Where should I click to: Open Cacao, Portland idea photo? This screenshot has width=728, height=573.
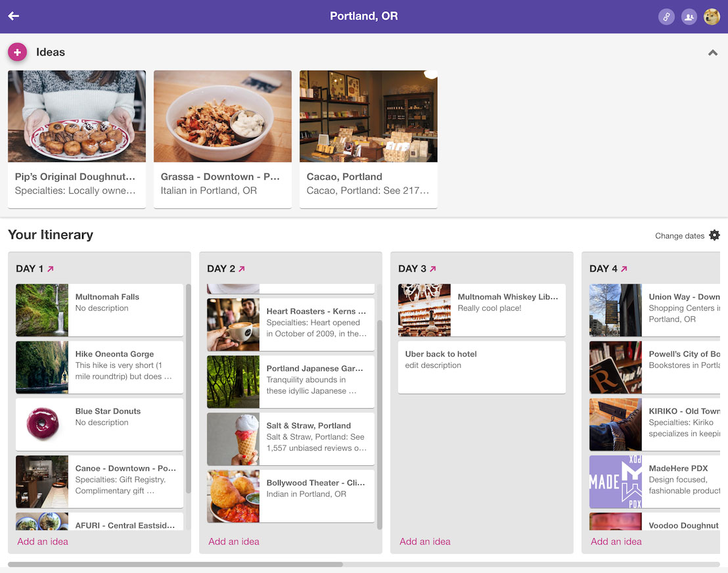(368, 116)
